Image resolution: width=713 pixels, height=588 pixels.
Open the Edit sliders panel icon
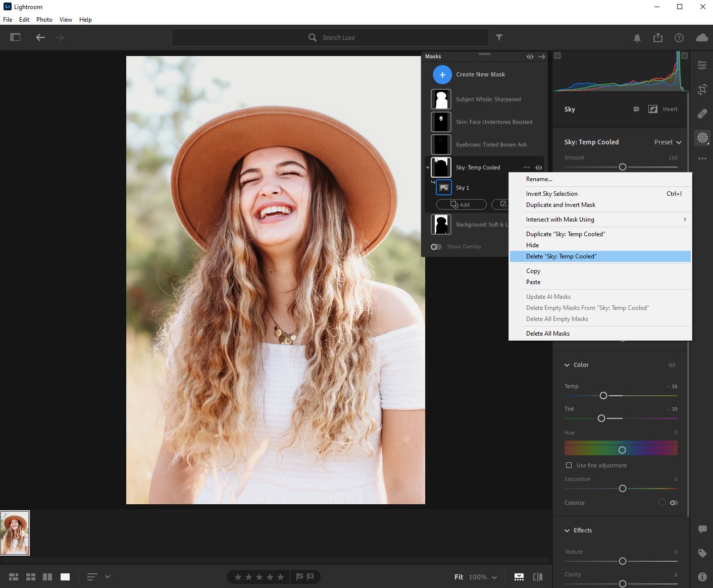pyautogui.click(x=702, y=65)
